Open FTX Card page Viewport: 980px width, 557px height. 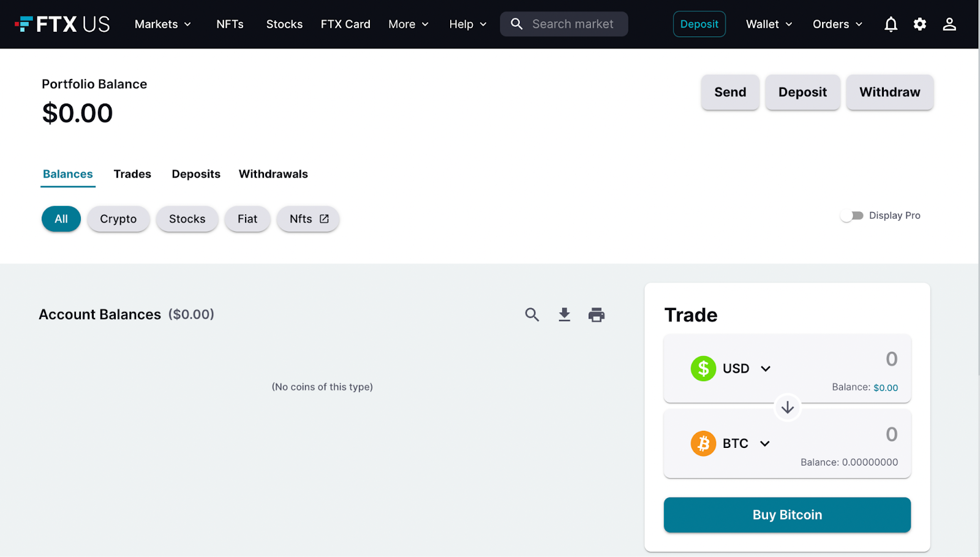[x=345, y=24]
